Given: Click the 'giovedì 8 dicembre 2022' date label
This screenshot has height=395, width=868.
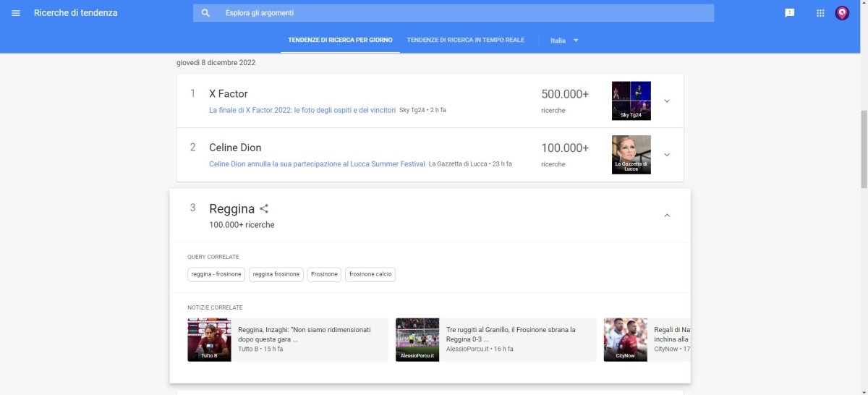Looking at the screenshot, I should (216, 62).
